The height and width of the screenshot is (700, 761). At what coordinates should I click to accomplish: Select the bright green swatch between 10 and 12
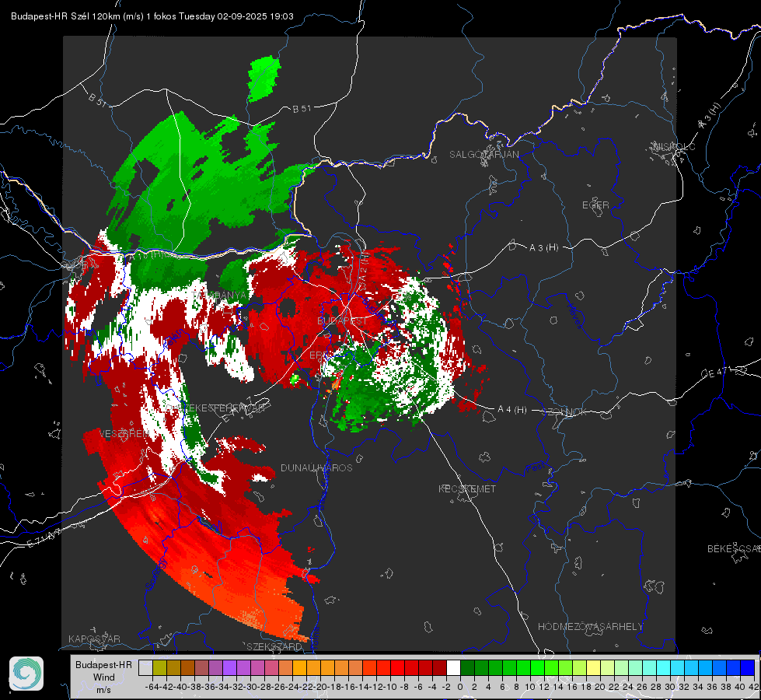(x=537, y=667)
